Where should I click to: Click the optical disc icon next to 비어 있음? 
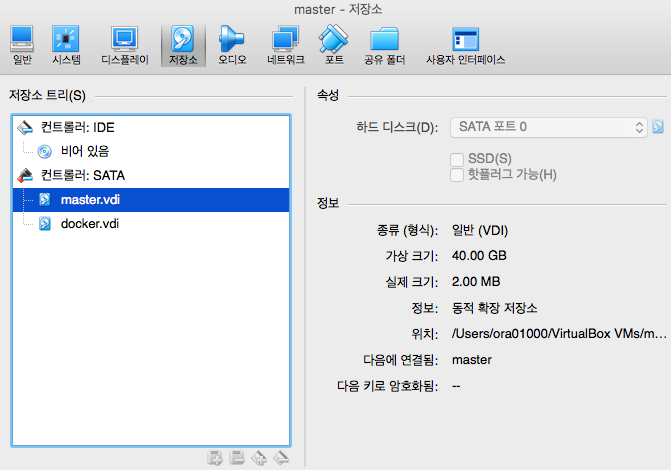pos(45,151)
